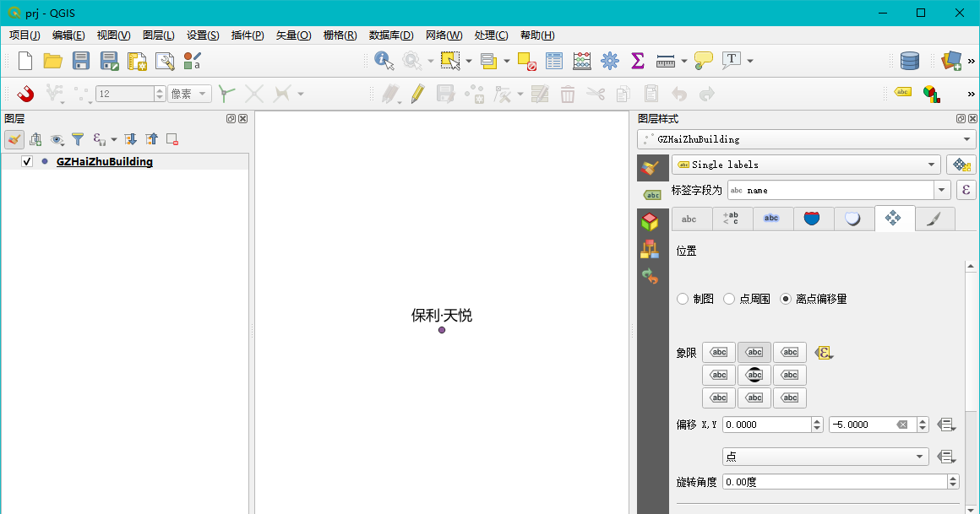Activate the Identify Features tool
Image resolution: width=980 pixels, height=514 pixels.
pos(384,61)
